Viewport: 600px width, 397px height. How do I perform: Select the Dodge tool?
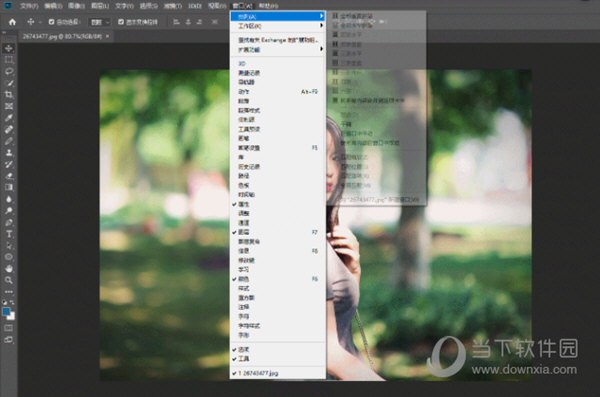pyautogui.click(x=9, y=211)
